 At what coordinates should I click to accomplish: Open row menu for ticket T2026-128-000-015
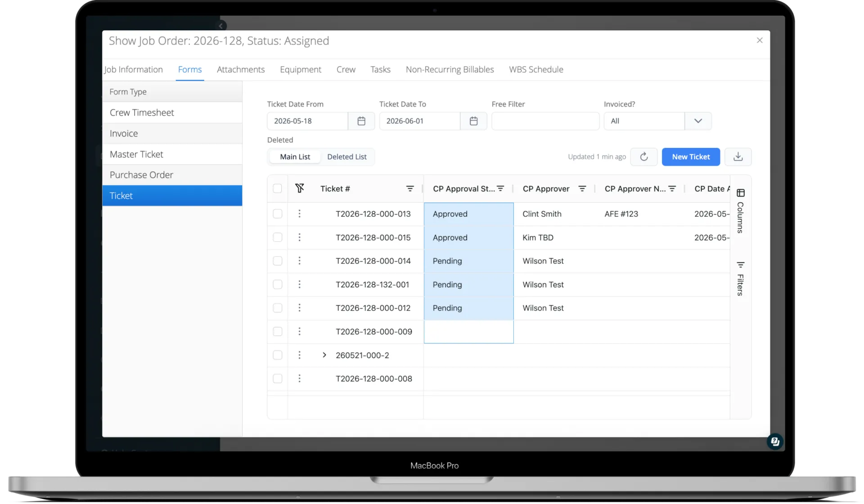click(x=299, y=237)
